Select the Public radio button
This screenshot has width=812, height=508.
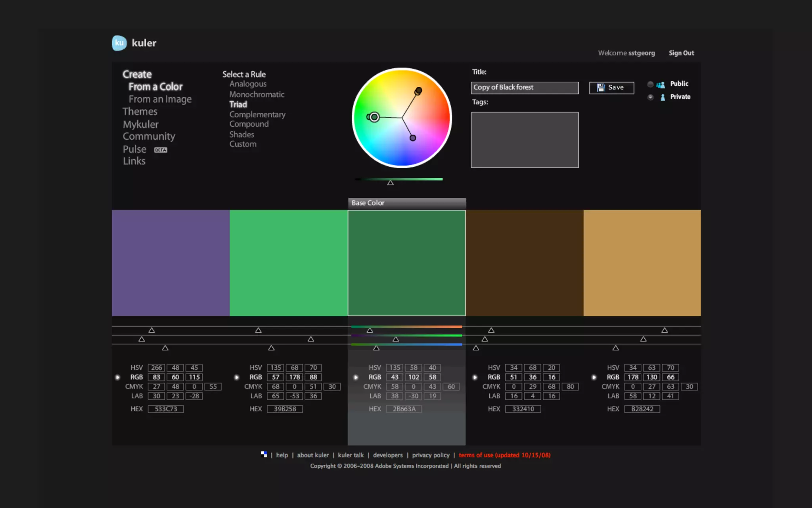pos(650,84)
